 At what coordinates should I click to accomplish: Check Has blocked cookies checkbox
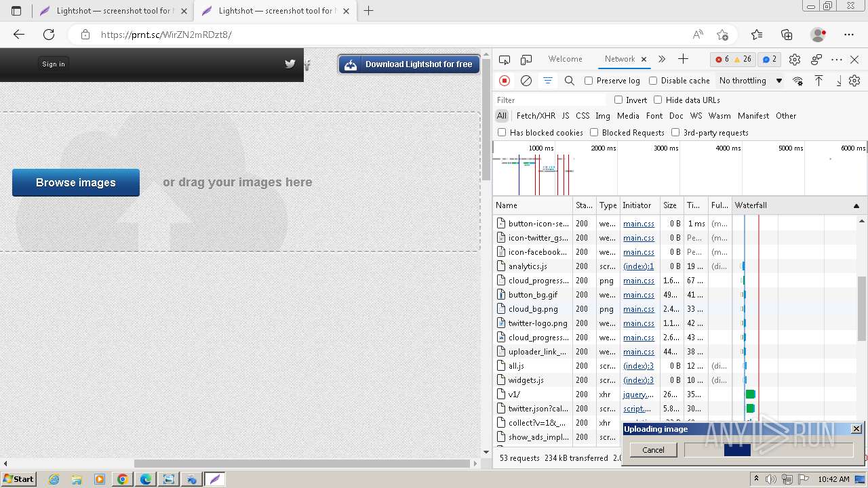[502, 133]
